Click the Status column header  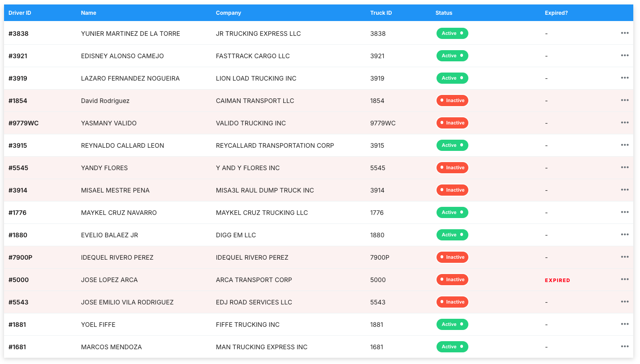[444, 13]
